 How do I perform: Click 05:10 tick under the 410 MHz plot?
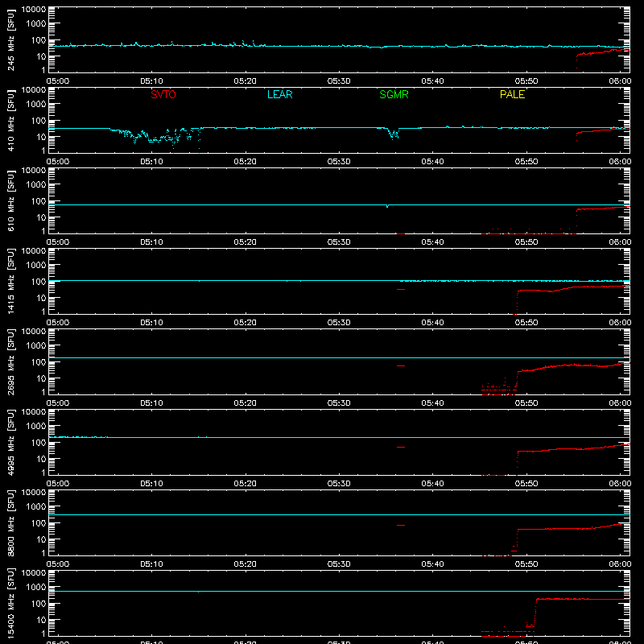(x=151, y=162)
